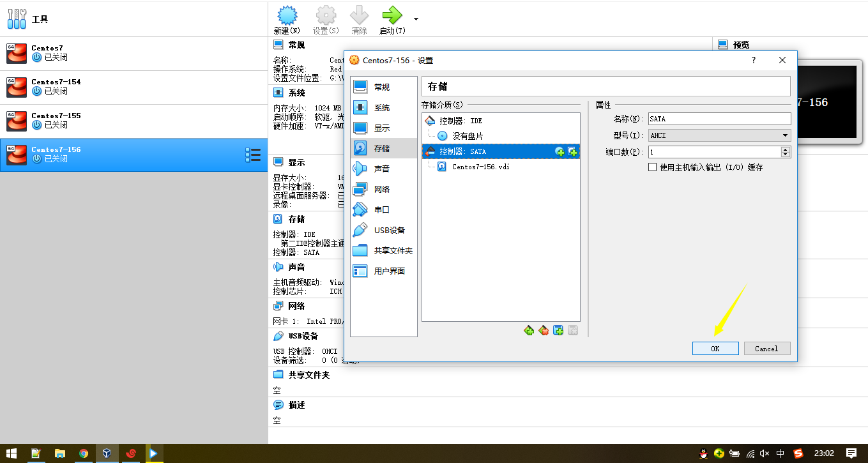Click the OK button
The image size is (868, 463).
(x=715, y=348)
